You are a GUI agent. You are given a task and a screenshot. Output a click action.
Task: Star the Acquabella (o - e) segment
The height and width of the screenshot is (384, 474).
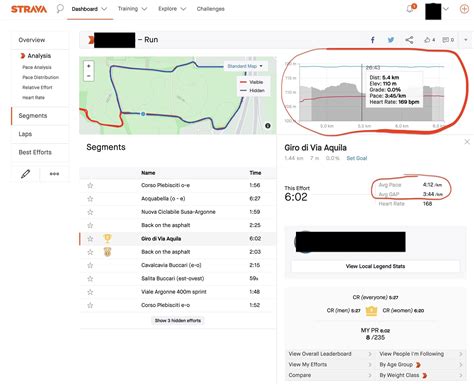click(90, 199)
